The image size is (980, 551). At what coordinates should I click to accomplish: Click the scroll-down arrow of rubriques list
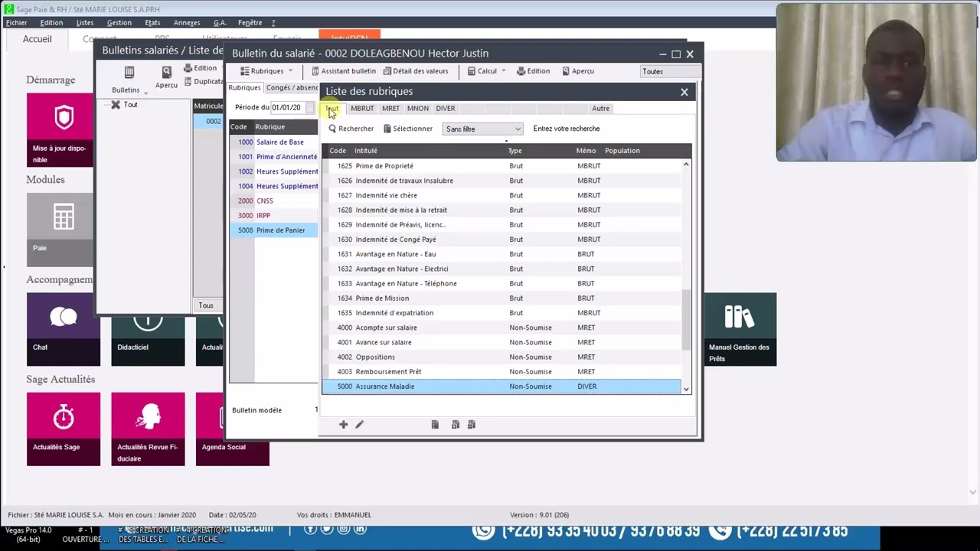686,389
